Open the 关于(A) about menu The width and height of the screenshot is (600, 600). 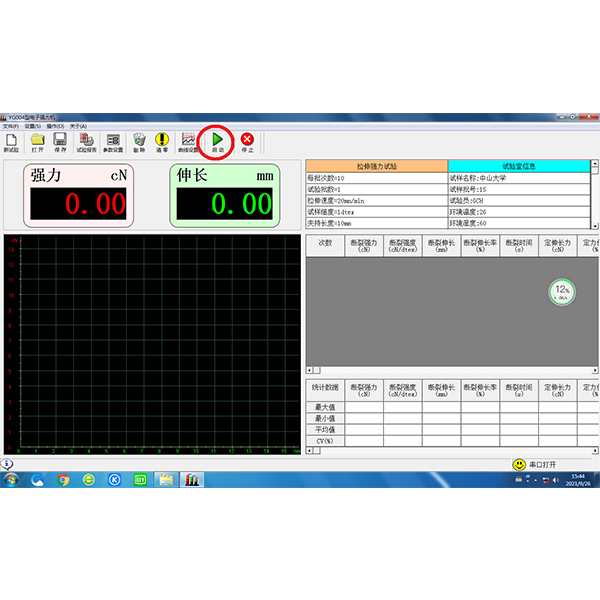point(78,126)
